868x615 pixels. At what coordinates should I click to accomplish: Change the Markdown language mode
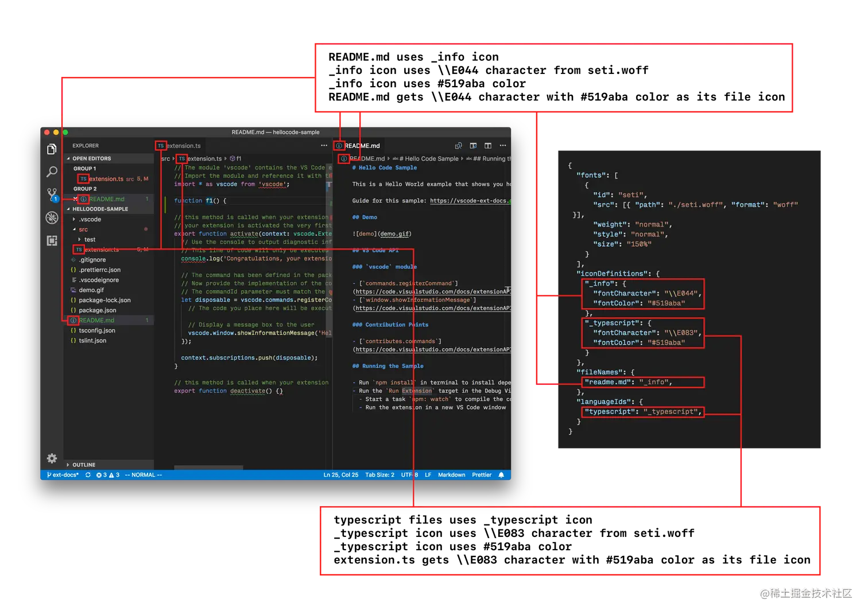[452, 475]
